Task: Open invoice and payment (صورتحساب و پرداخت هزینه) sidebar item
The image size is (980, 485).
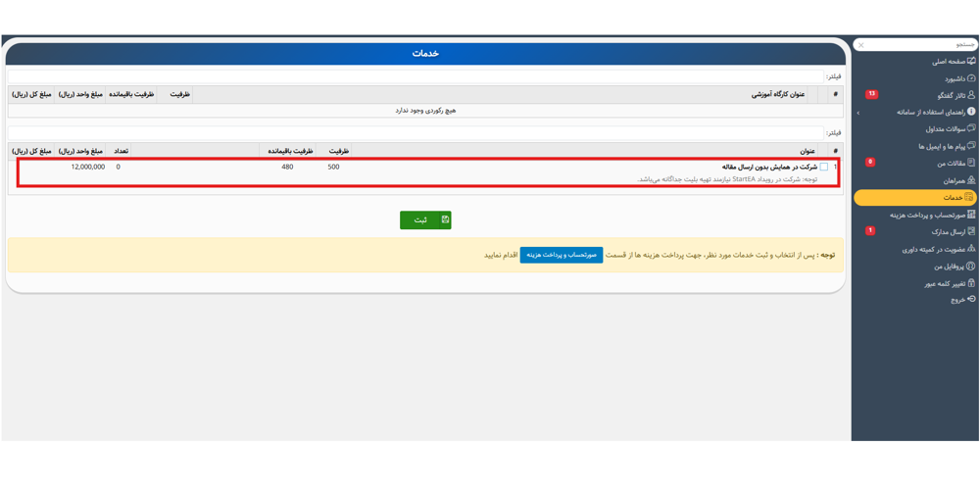Action: click(926, 215)
